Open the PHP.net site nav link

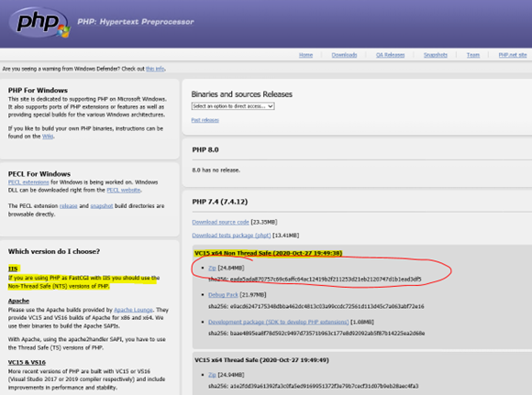[513, 55]
